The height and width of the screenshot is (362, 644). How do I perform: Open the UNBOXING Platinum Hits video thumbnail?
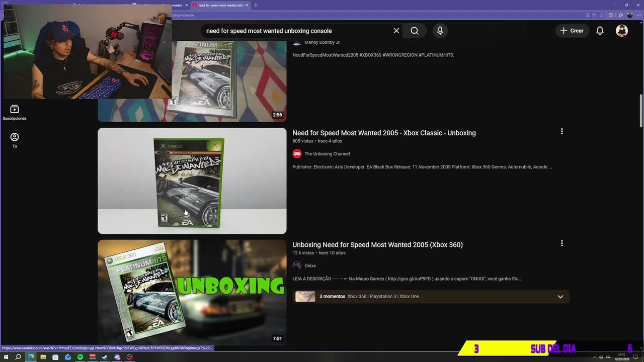point(192,292)
